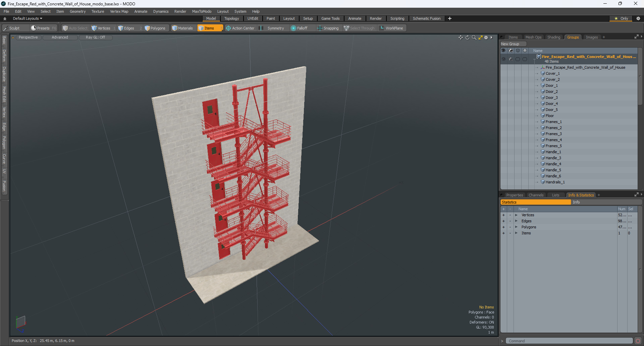Expand the Polygons statistics row
The width and height of the screenshot is (644, 346).
click(x=517, y=227)
